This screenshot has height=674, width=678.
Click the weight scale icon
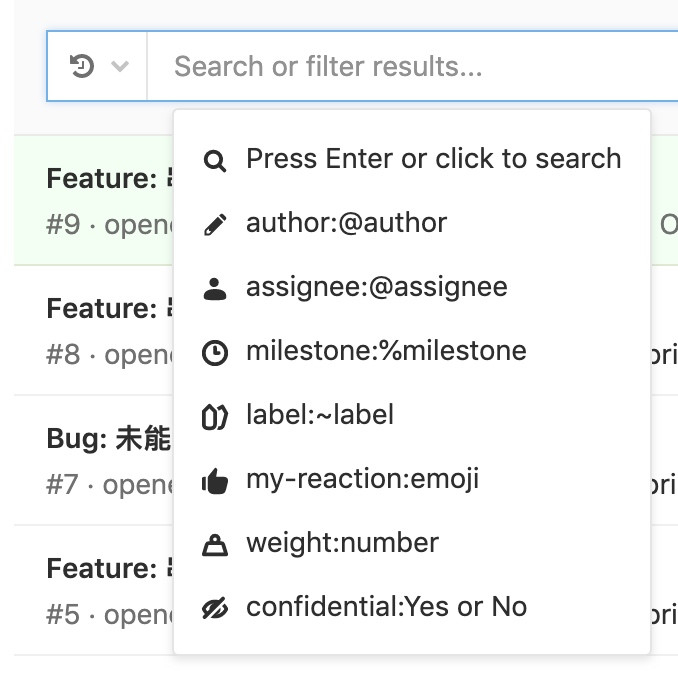(214, 545)
